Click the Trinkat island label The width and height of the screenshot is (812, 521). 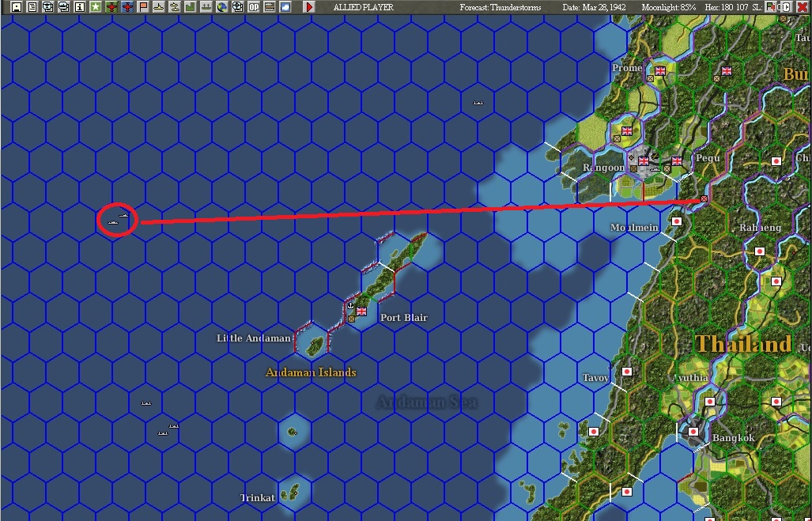[x=258, y=498]
